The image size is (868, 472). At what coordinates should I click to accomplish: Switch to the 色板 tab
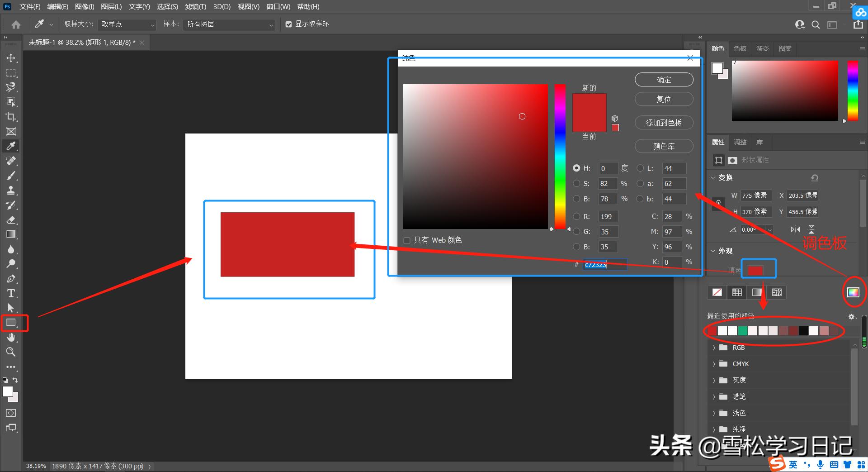coord(740,48)
